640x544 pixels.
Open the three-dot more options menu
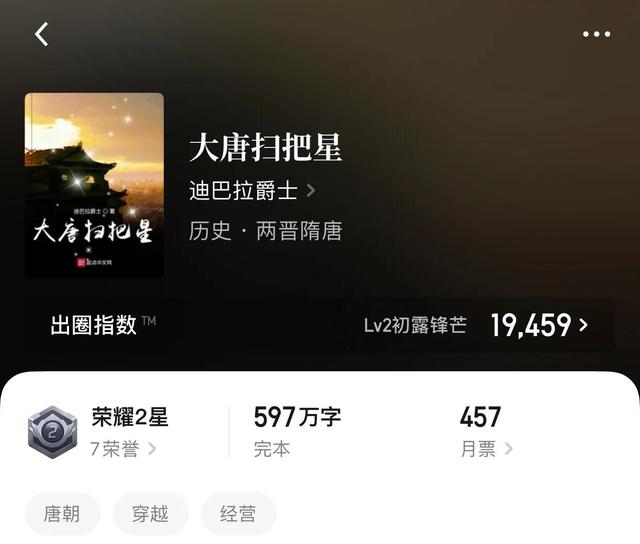coord(596,34)
